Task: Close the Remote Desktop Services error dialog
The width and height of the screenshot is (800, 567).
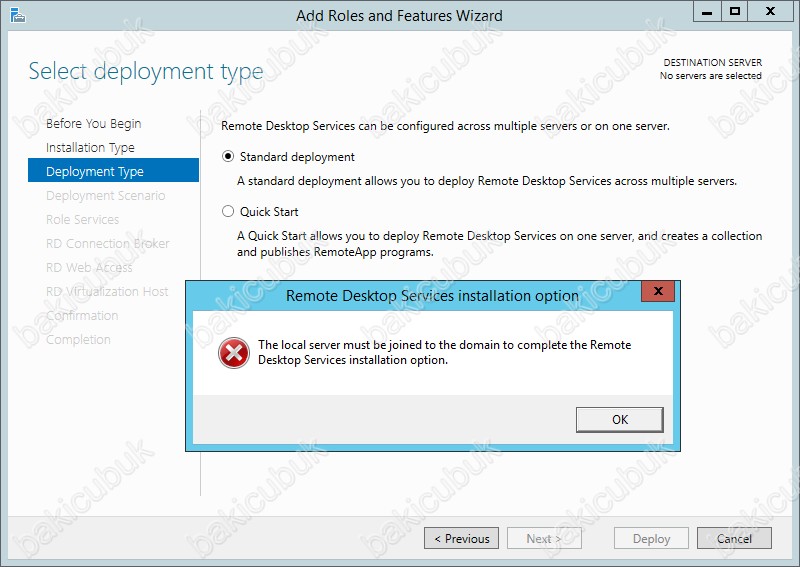Action: [x=657, y=293]
